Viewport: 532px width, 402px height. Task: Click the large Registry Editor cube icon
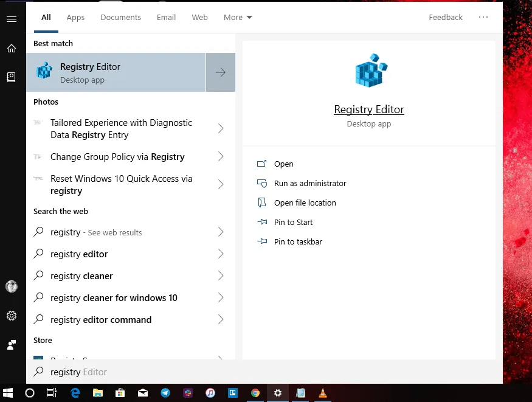[371, 70]
